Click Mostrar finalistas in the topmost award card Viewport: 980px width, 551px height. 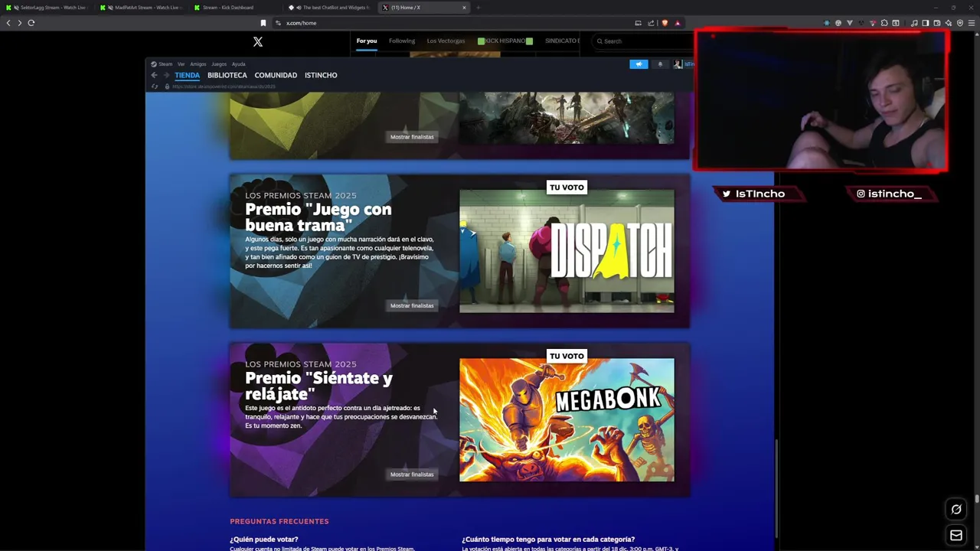click(412, 137)
